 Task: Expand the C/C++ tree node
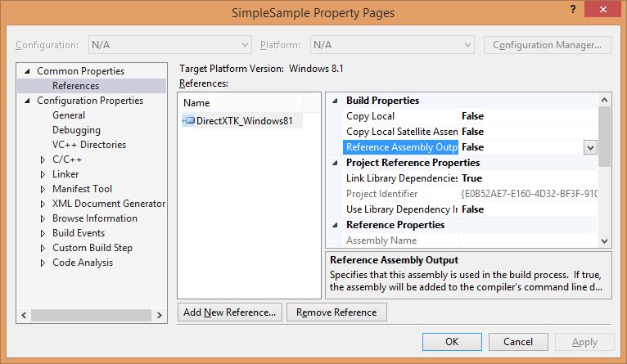(x=43, y=160)
